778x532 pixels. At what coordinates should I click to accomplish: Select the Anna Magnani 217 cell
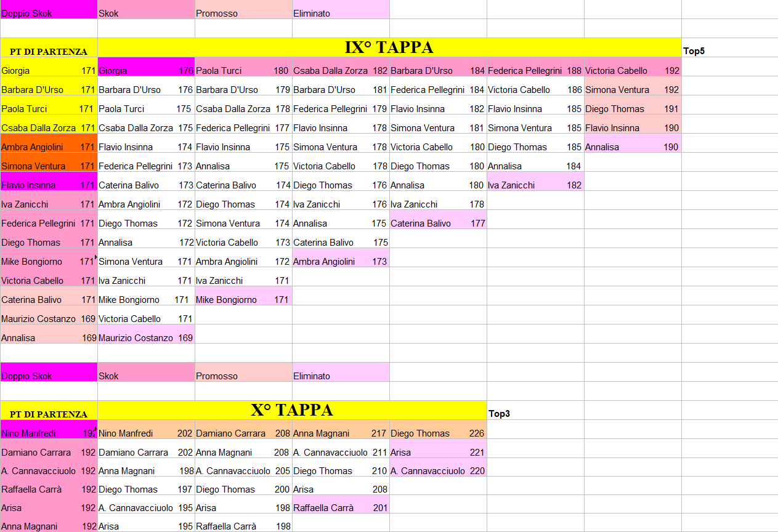[x=340, y=433]
